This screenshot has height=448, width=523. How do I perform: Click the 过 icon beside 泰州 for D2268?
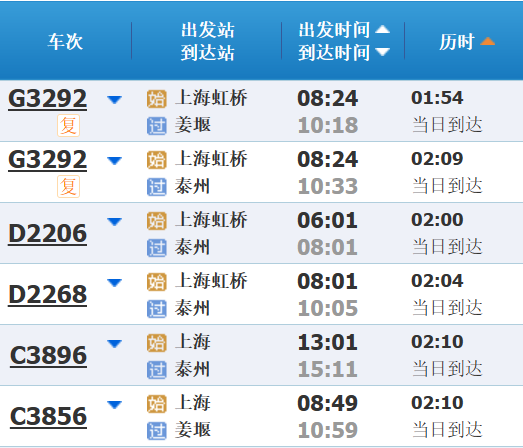156,309
